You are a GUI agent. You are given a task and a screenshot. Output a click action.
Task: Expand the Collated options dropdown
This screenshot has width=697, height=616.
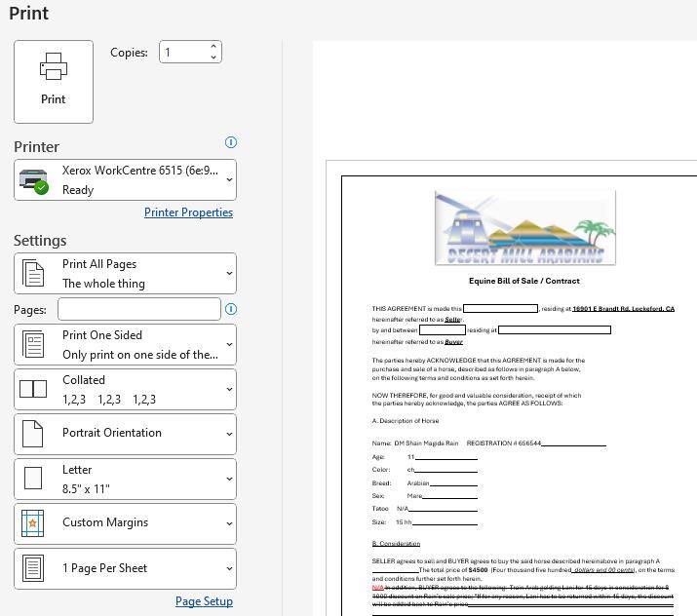(230, 390)
